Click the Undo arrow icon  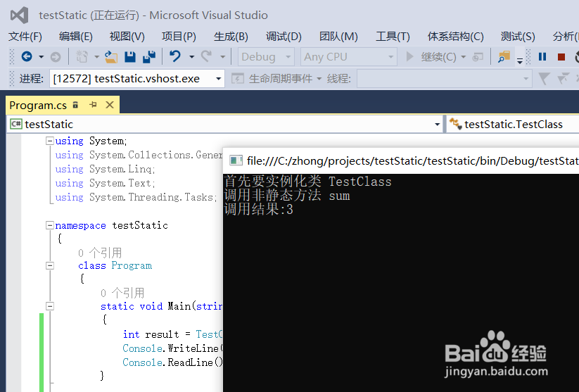click(175, 56)
